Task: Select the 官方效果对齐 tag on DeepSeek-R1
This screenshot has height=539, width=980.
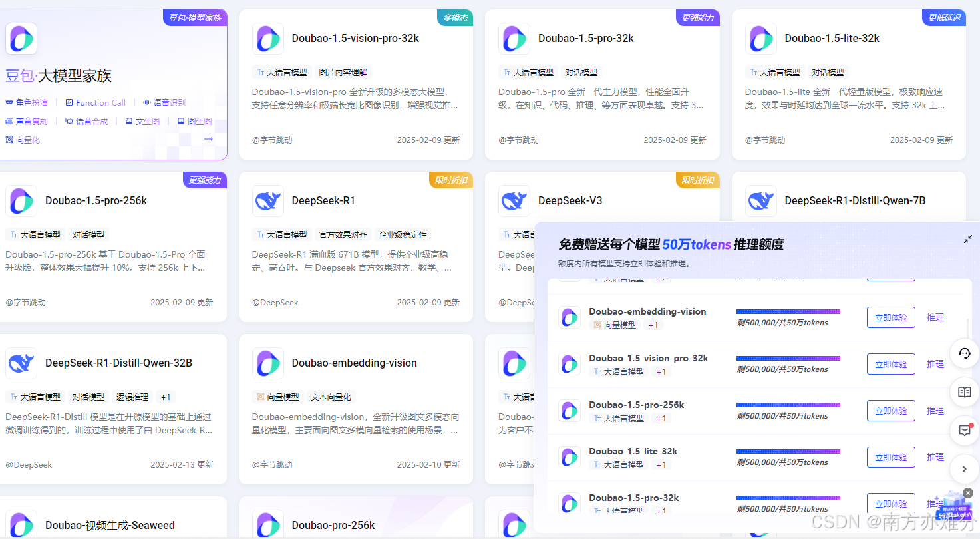Action: 343,234
